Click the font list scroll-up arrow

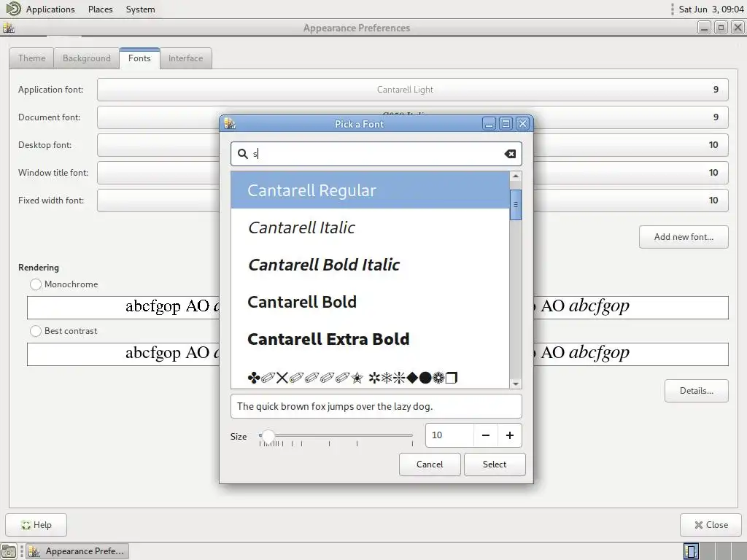(516, 176)
